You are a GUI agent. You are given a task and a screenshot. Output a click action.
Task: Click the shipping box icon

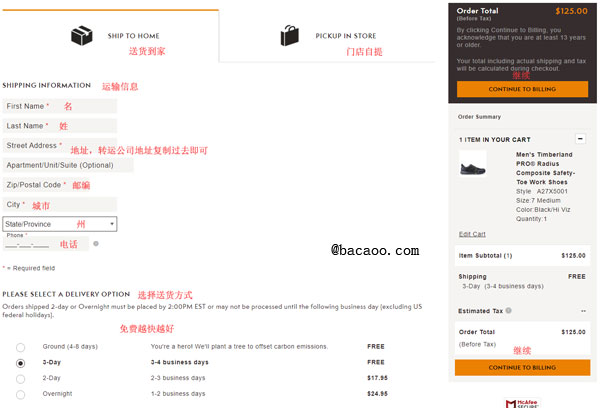(82, 36)
